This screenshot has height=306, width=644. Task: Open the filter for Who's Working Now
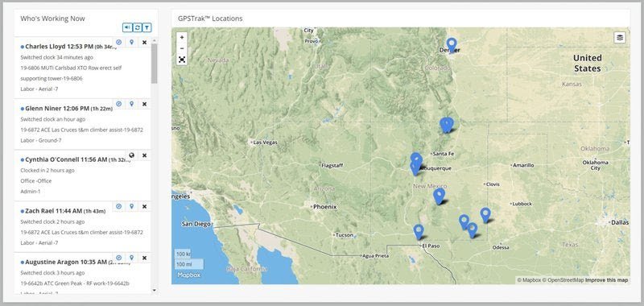point(147,27)
